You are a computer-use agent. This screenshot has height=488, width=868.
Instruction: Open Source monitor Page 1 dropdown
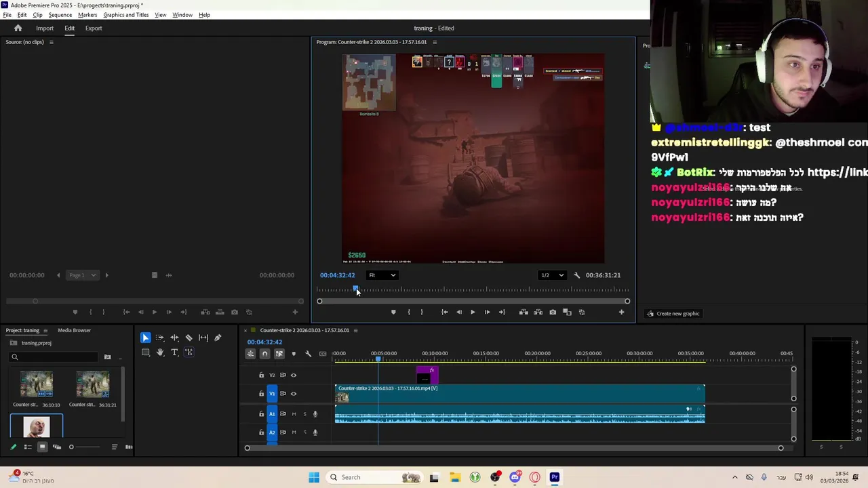point(83,275)
